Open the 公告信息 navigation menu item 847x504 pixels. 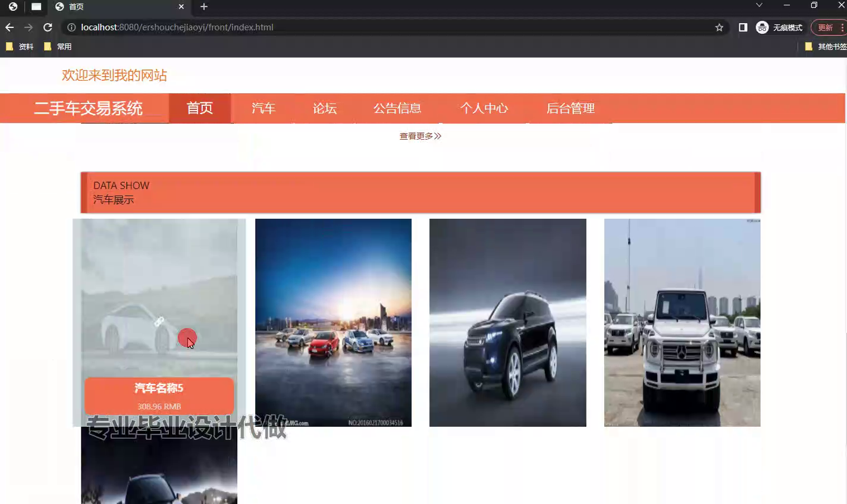coord(397,108)
